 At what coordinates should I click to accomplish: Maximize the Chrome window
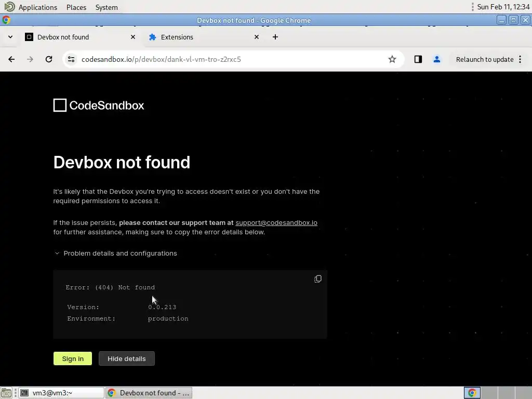point(513,20)
